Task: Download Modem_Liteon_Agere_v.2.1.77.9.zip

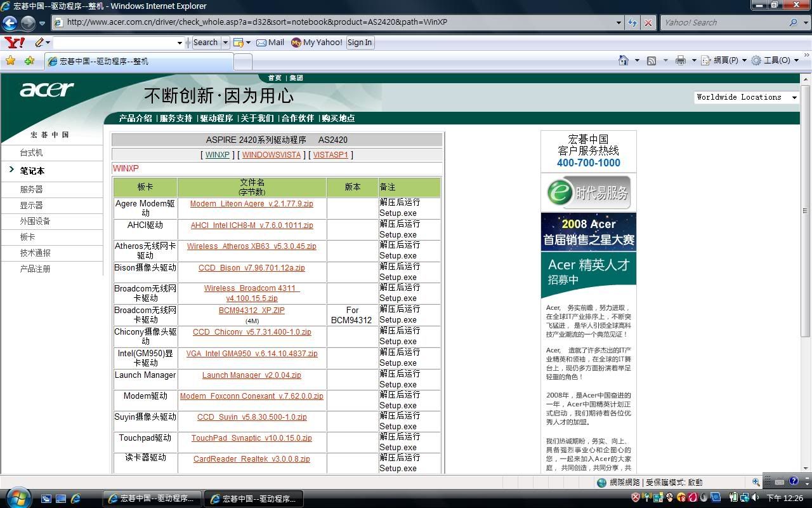Action: click(252, 204)
